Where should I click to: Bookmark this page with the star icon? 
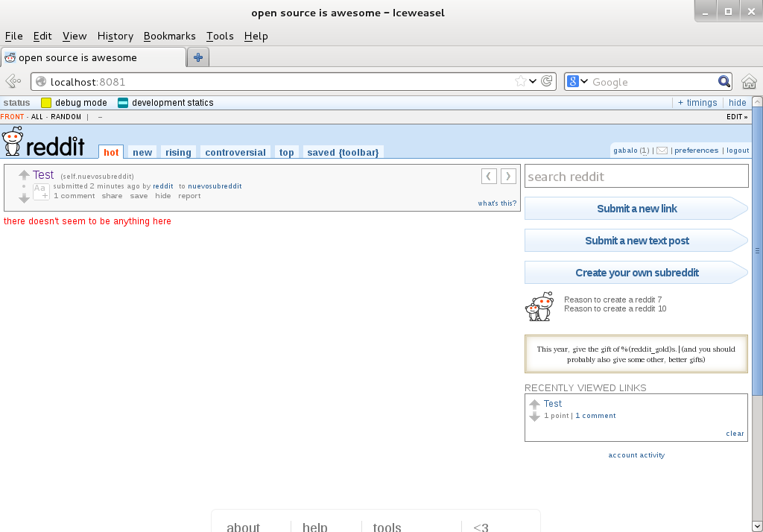pyautogui.click(x=521, y=81)
